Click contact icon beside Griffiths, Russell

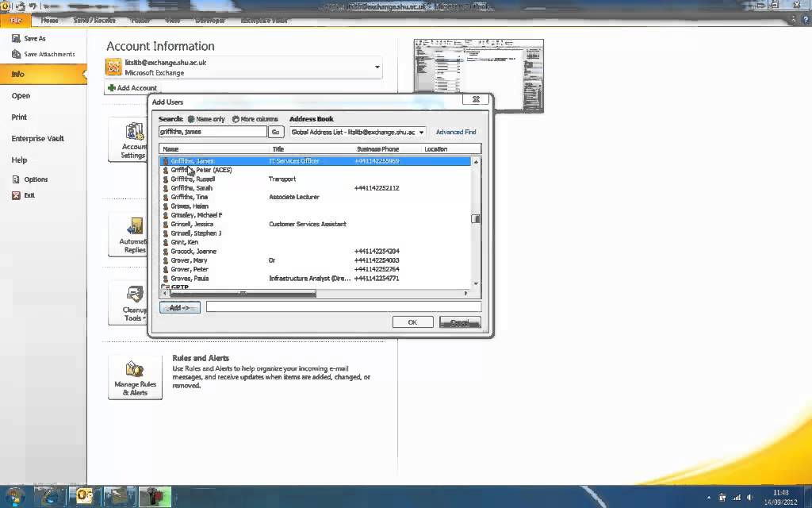click(166, 179)
